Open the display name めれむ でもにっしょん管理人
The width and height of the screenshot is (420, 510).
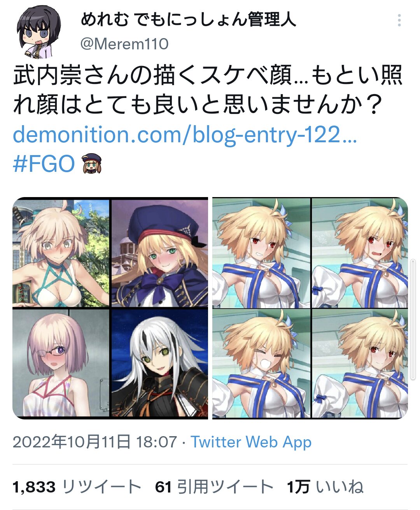click(x=188, y=19)
